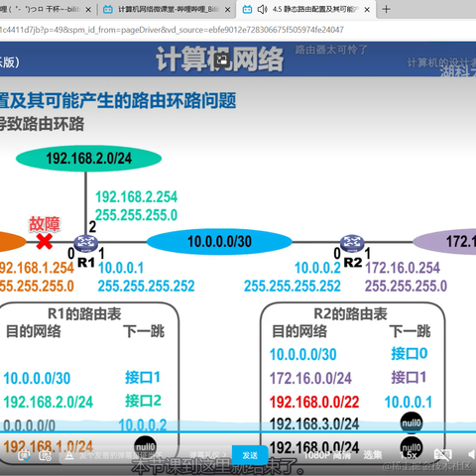Viewport: 476px width, 476px height.
Task: Click 接口0 next hop in R2 table
Action: coord(410,353)
